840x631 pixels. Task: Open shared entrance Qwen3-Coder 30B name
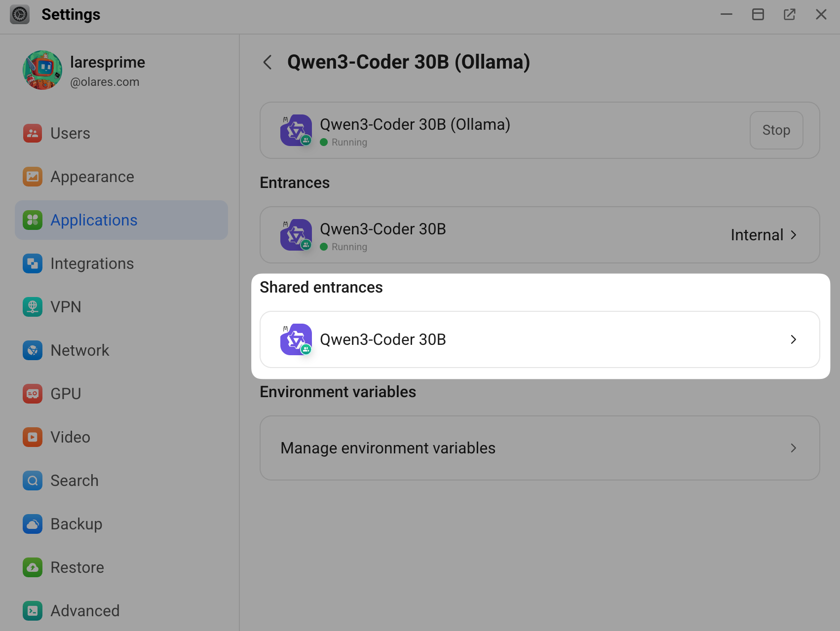[x=383, y=339]
